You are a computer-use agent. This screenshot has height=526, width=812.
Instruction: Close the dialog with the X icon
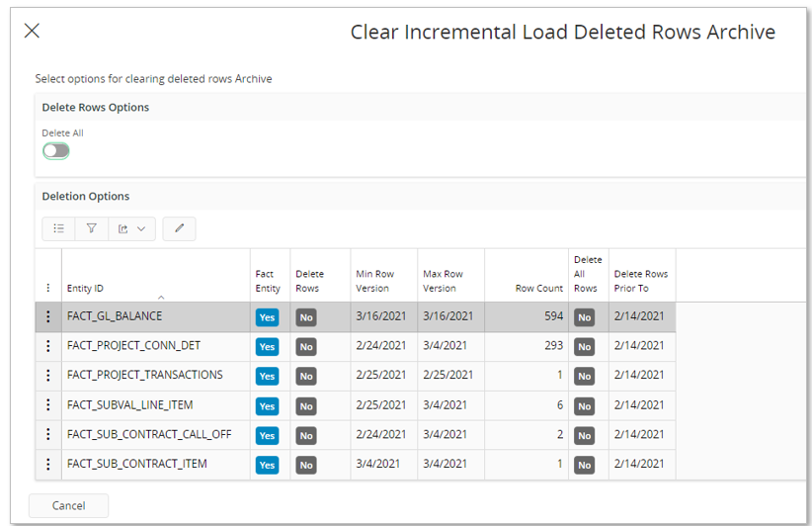[32, 31]
